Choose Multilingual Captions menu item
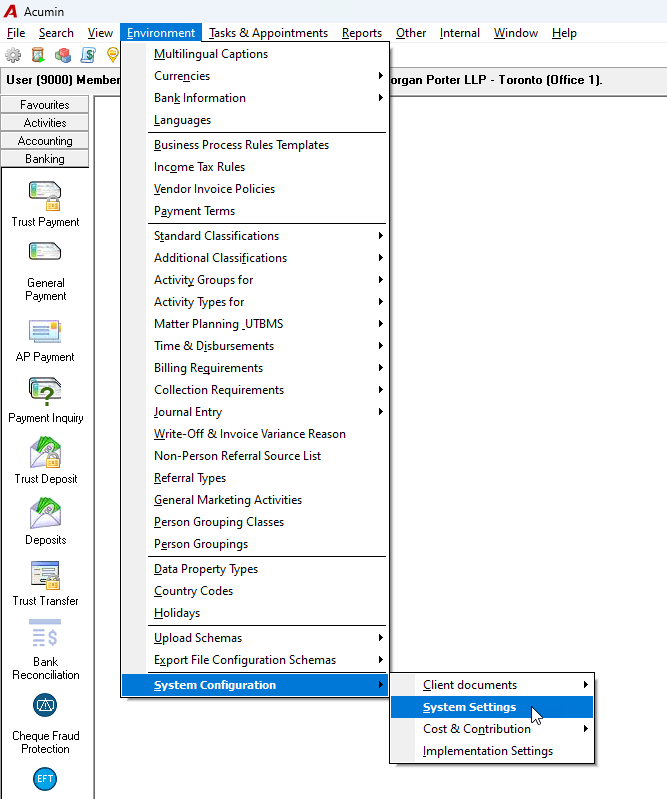The width and height of the screenshot is (667, 799). (255, 54)
